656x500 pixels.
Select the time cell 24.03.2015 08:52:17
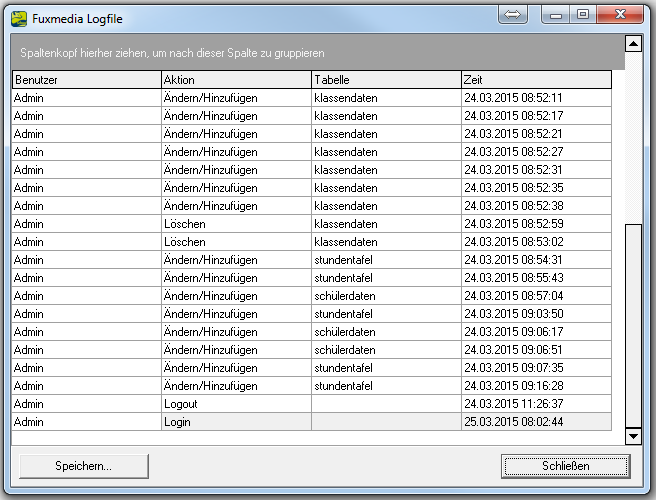point(536,115)
